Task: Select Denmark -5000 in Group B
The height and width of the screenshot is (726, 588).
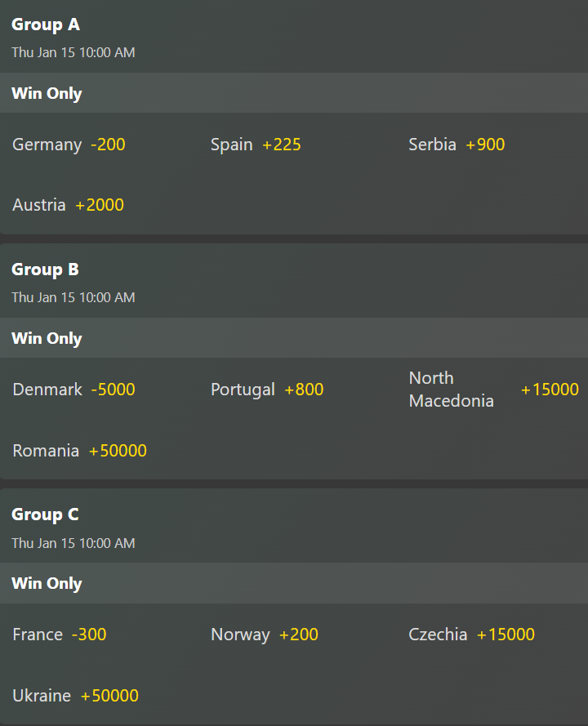Action: 73,390
